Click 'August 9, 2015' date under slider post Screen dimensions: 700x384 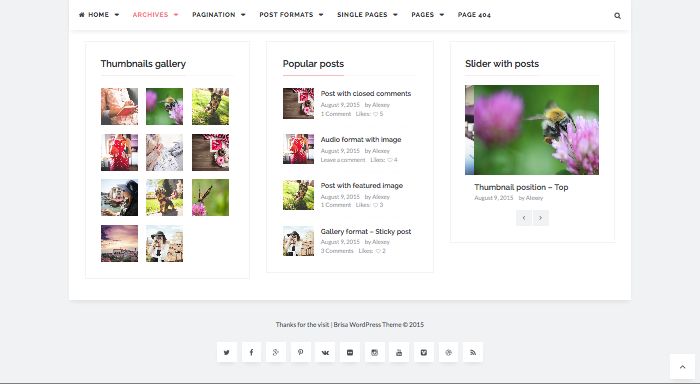pos(494,198)
